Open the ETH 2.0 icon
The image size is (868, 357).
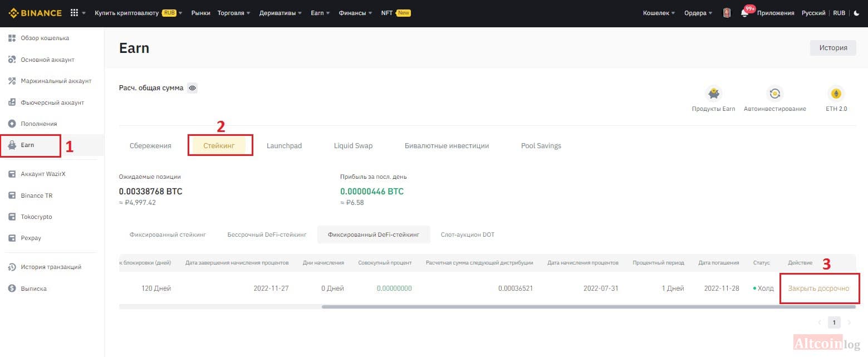click(836, 94)
